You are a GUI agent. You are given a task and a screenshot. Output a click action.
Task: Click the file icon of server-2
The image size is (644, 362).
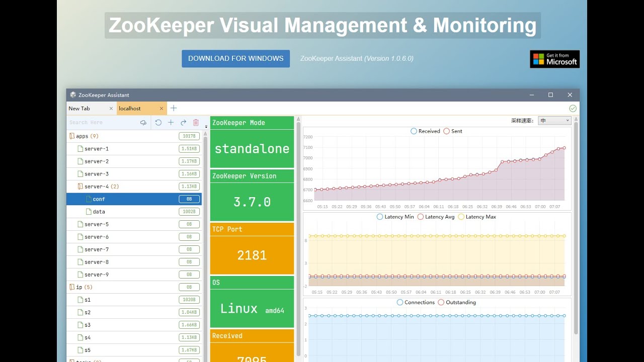click(x=80, y=161)
